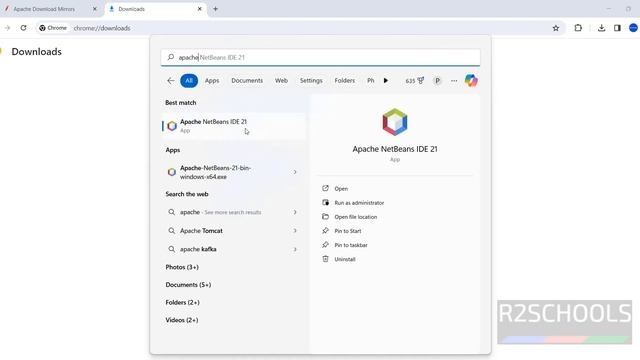Viewport: 640px width, 360px height.
Task: Click the search icon beside apache kafka
Action: click(x=172, y=249)
